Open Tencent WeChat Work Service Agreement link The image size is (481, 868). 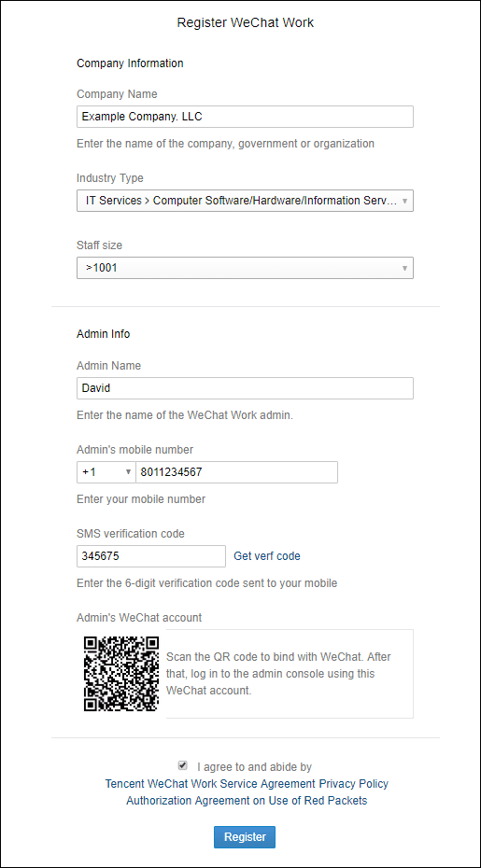210,784
